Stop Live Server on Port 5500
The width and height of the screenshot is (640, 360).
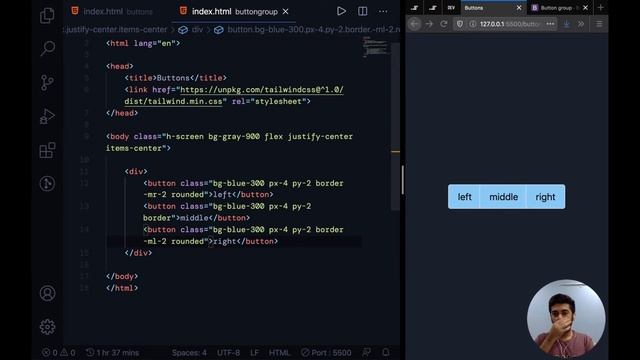pos(326,353)
